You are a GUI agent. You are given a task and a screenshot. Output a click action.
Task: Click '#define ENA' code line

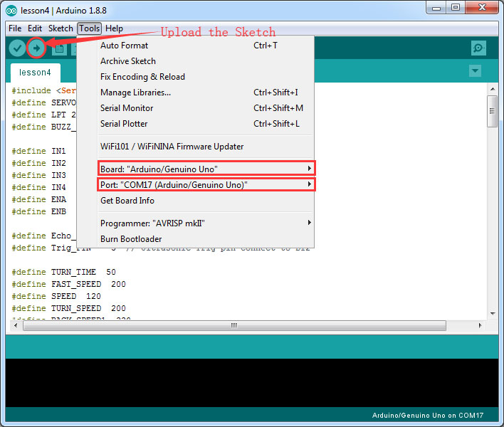click(39, 199)
